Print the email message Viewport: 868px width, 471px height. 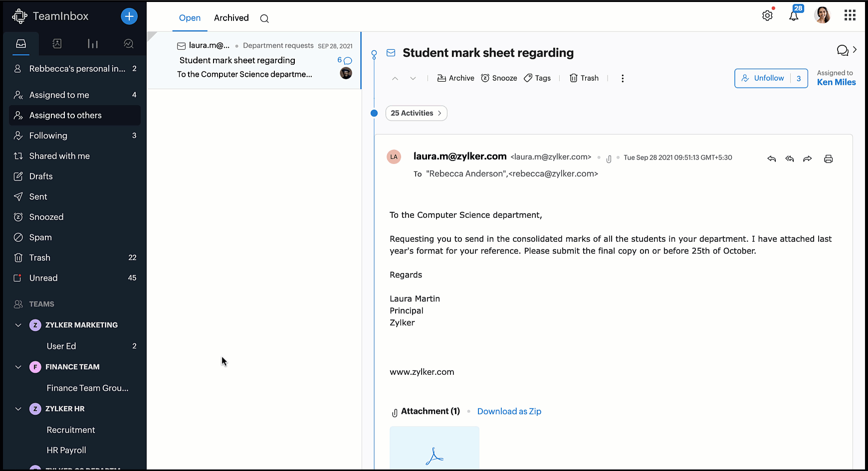pos(829,159)
